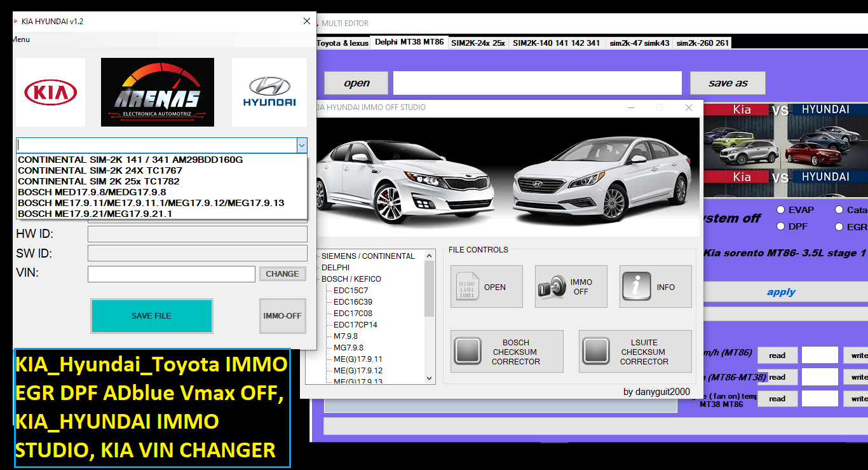Expand the SIEMENS / CONTINENTAL tree node

[318, 256]
